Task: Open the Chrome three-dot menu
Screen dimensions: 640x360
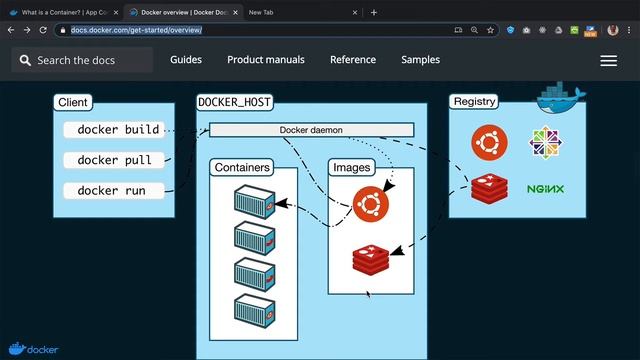Action: click(x=629, y=30)
